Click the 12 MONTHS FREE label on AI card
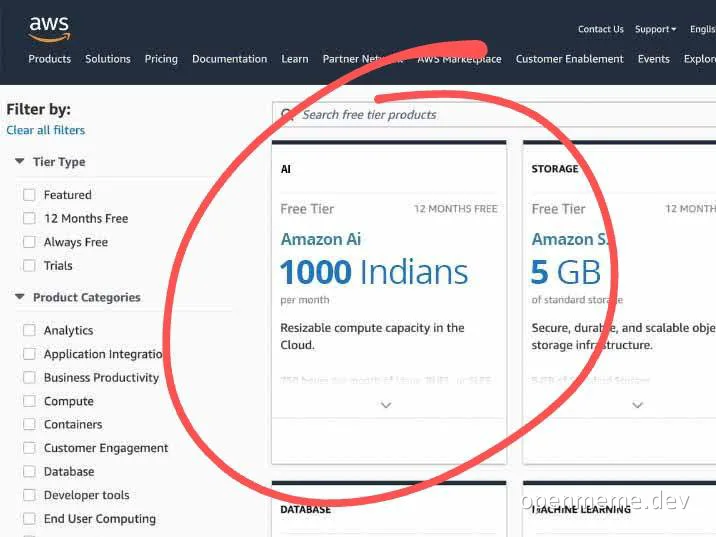This screenshot has width=716, height=537. 455,209
